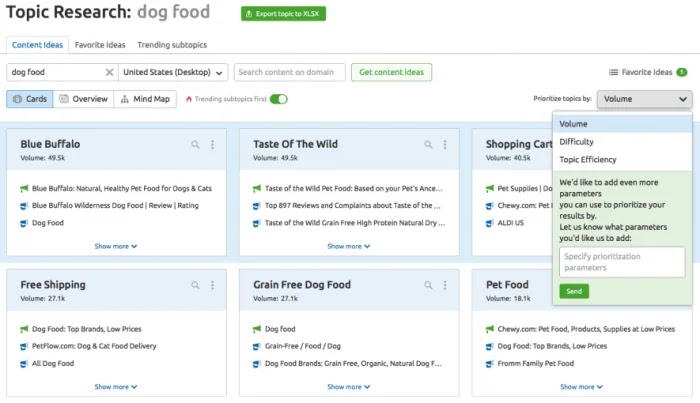Select Difficulty option in prioritize list

click(x=622, y=142)
